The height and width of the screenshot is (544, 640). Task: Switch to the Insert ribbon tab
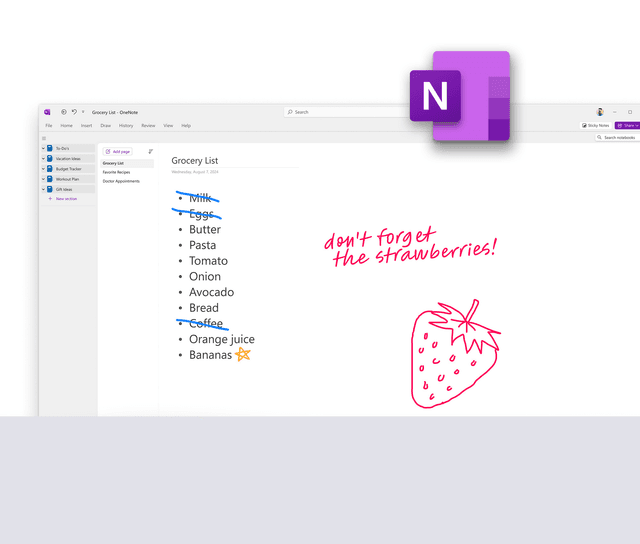[x=87, y=126]
